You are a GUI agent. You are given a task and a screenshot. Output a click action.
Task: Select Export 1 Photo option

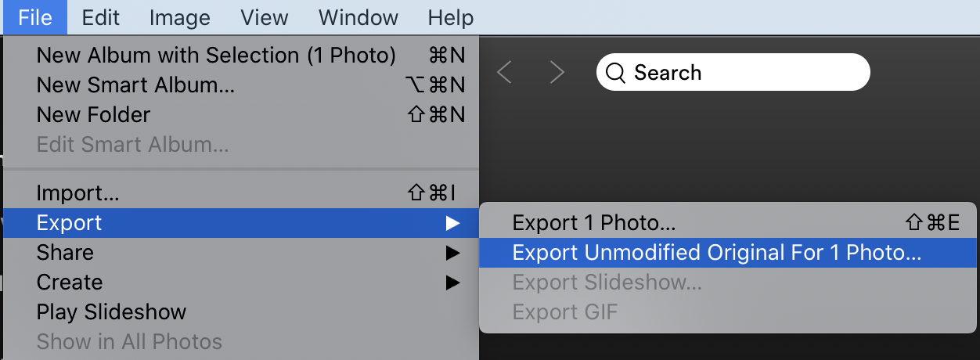click(729, 223)
